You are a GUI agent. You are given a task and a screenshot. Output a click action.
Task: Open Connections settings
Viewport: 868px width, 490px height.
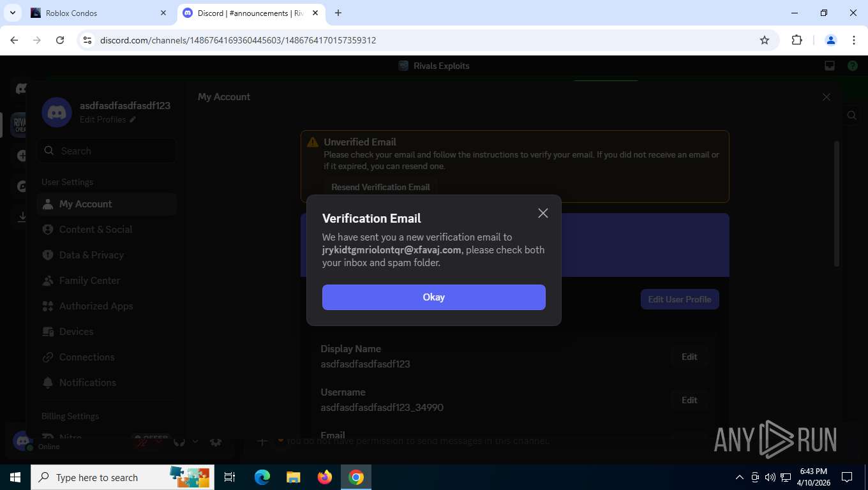[x=107, y=357]
